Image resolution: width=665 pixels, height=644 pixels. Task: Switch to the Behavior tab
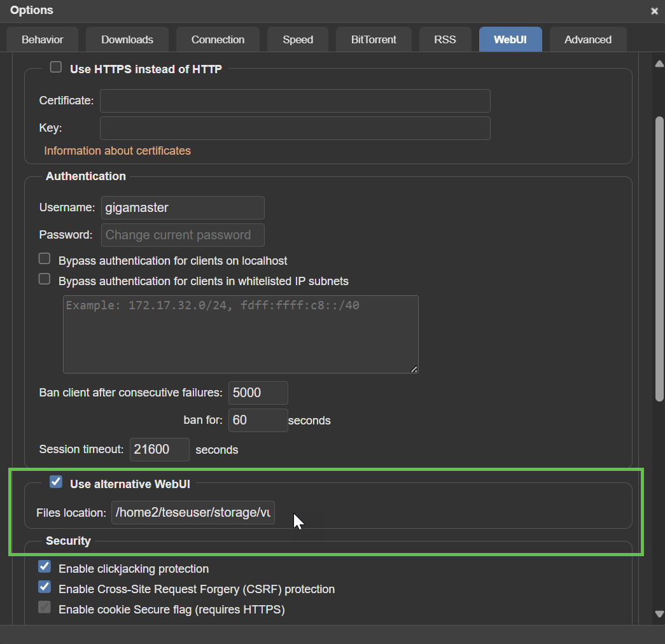point(43,39)
